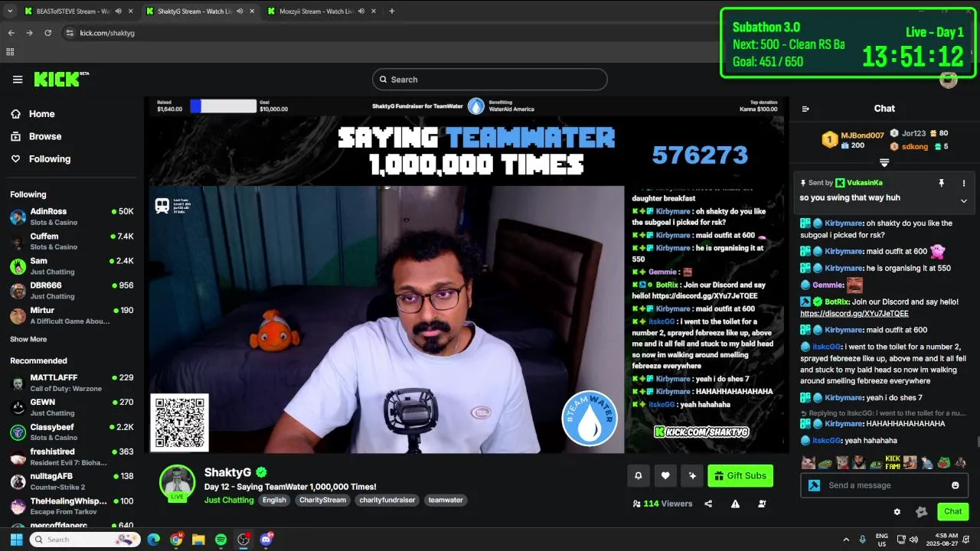Open the Just Chatting category link

[x=229, y=500]
